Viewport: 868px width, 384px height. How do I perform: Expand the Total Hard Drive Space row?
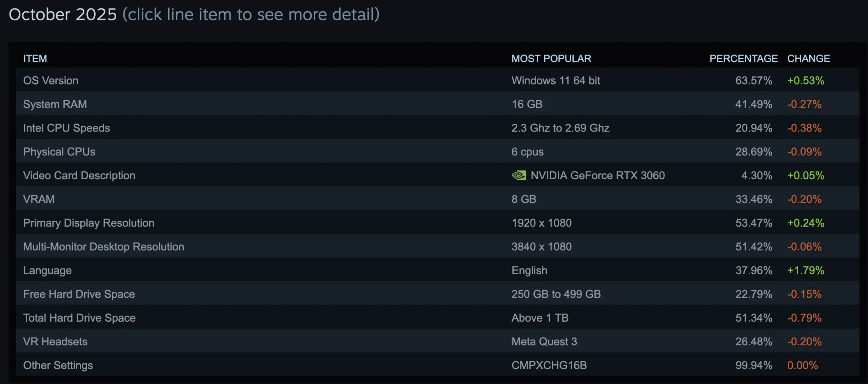79,318
